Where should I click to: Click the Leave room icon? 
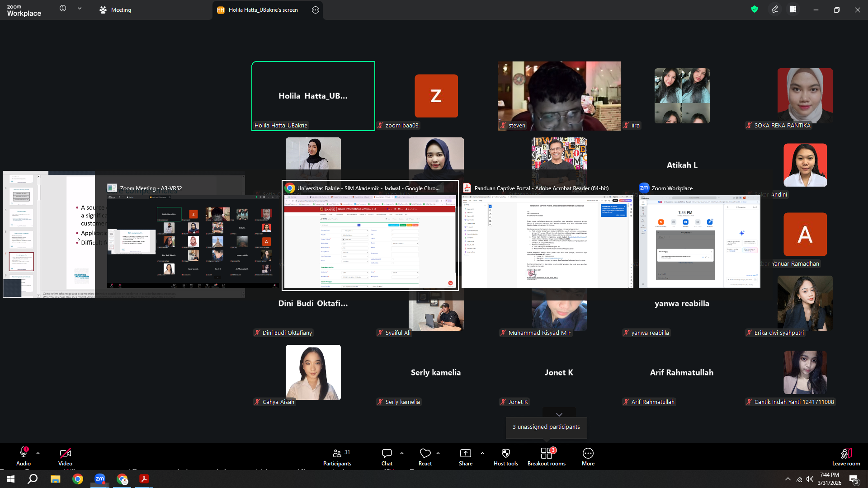pos(846,453)
